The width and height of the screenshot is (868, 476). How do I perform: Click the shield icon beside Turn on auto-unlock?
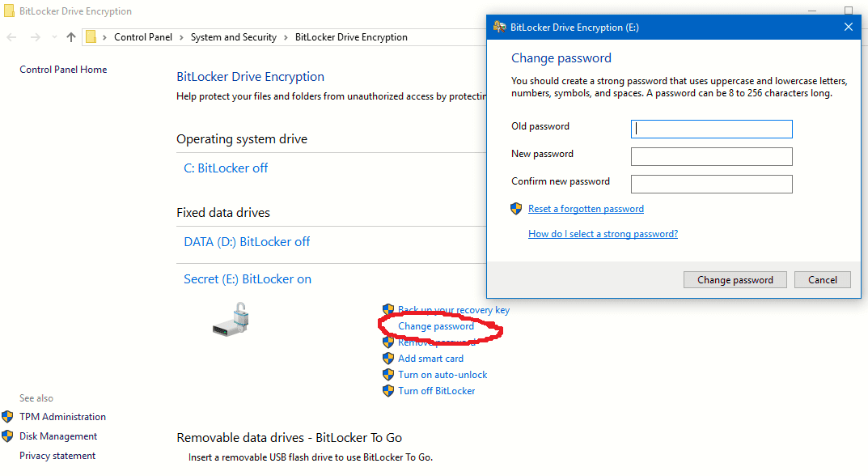point(388,375)
